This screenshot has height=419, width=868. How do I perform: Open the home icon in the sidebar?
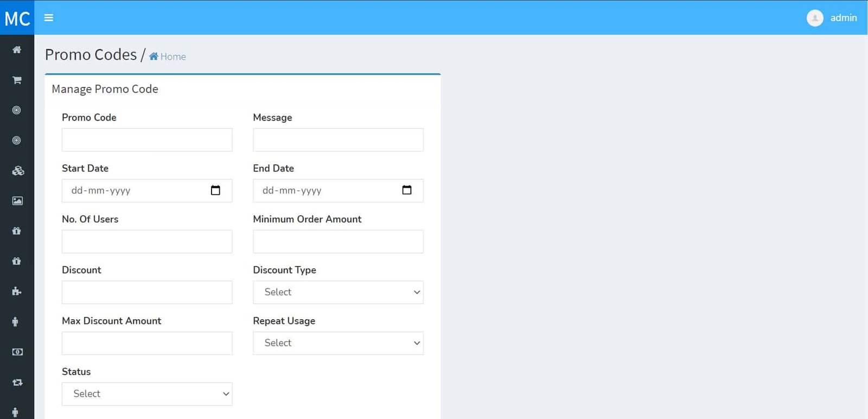click(x=17, y=50)
